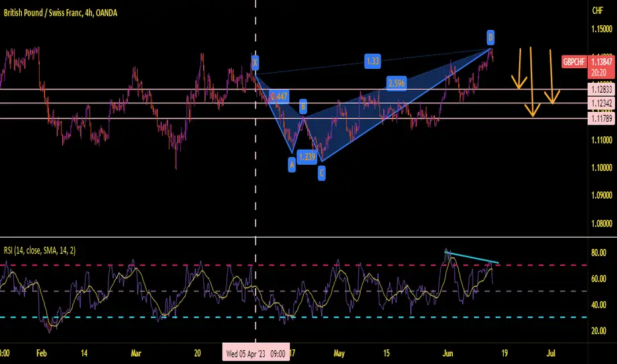Select the C point label of the pattern

pyautogui.click(x=322, y=173)
